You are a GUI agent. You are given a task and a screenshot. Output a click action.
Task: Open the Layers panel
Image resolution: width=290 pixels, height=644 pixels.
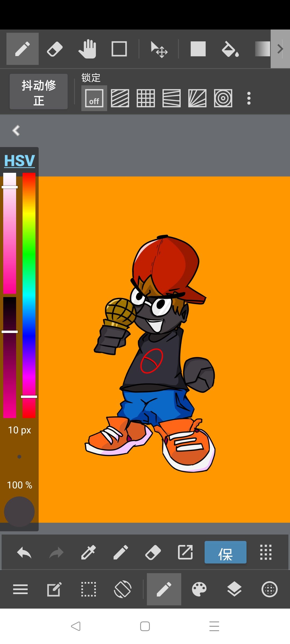point(234,589)
